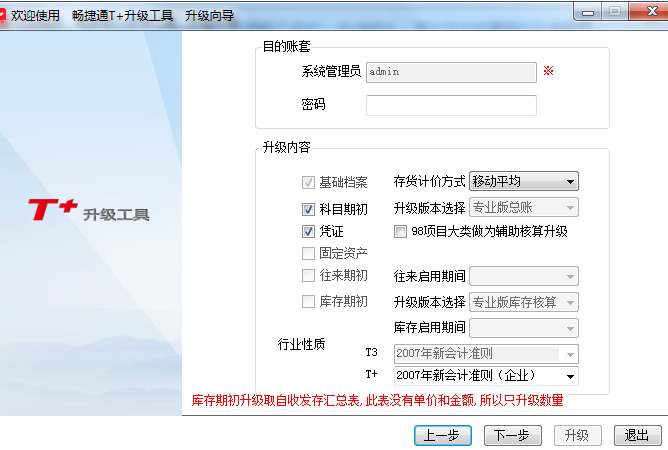
Task: Click the red 库存期初升级 warning note
Action: pyautogui.click(x=377, y=400)
